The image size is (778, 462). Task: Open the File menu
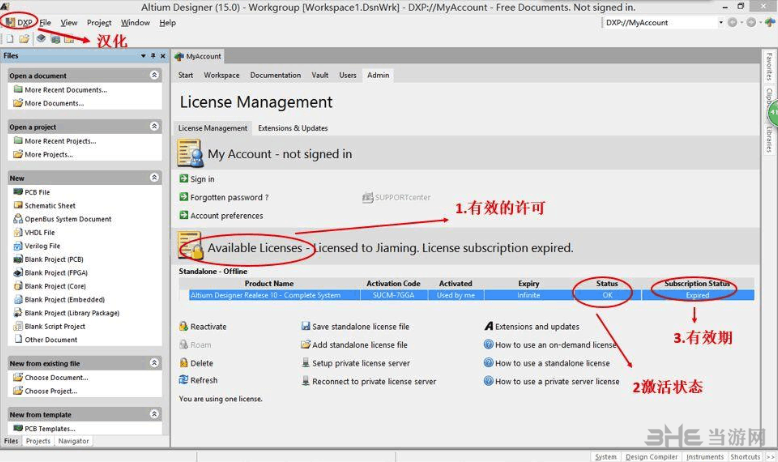[x=45, y=22]
